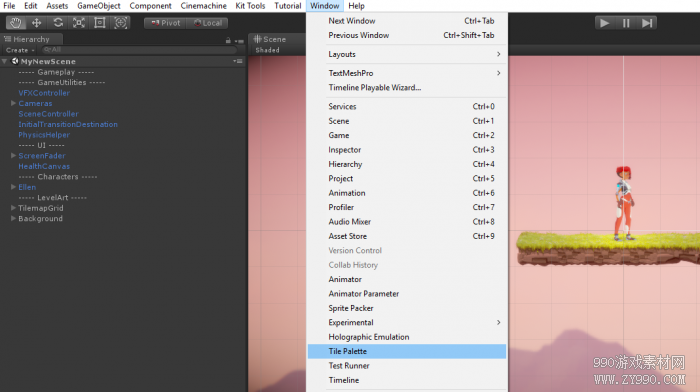Select the Move tool
Viewport: 700px width, 392px height.
pos(37,23)
